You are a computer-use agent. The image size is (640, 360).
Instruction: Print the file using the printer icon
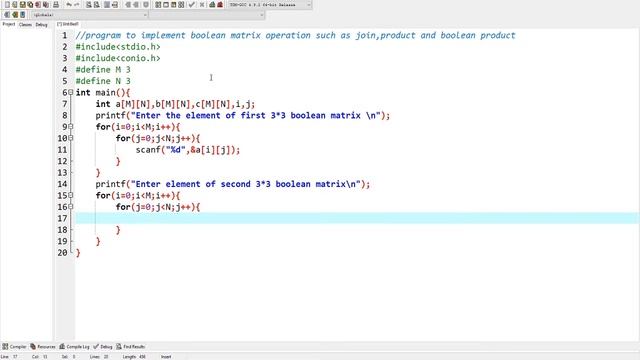(x=56, y=4)
